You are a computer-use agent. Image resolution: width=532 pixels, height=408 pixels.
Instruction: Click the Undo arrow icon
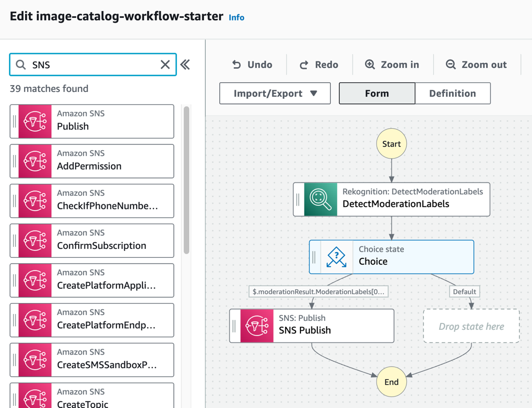236,65
